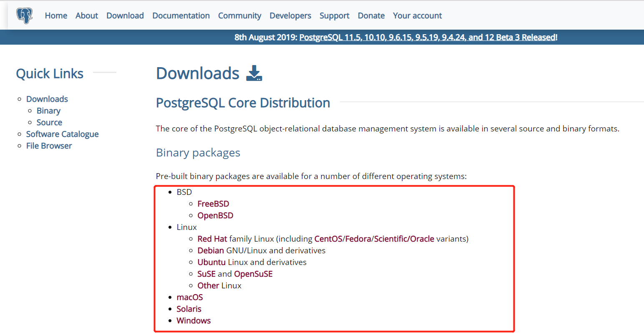Click the PostgreSQL Core Distribution heading
Viewport: 644px width, 333px height.
[x=243, y=103]
